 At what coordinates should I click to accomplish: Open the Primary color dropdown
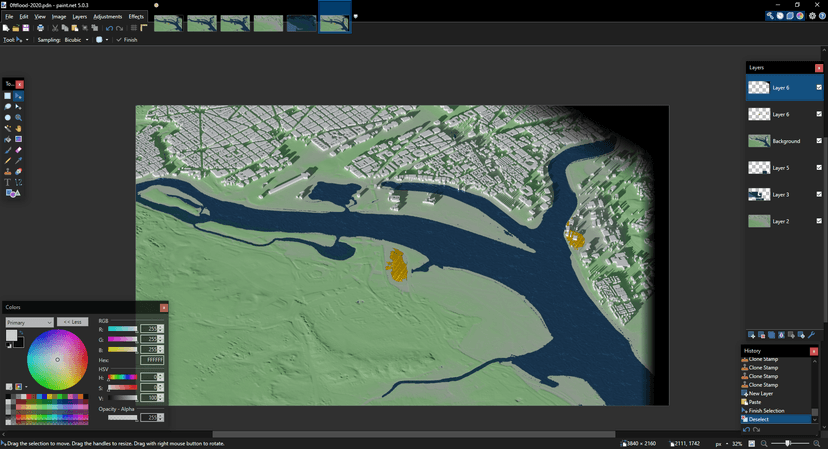tap(29, 322)
